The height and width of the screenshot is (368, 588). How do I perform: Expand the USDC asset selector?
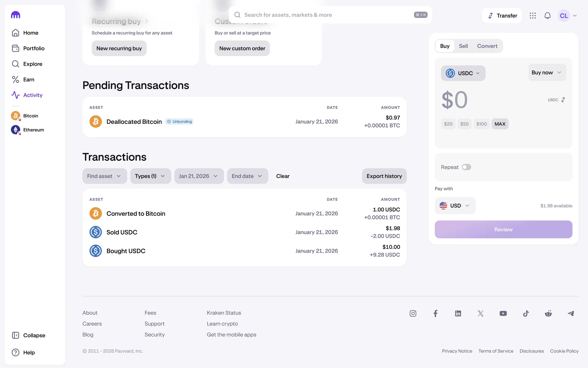pyautogui.click(x=463, y=73)
